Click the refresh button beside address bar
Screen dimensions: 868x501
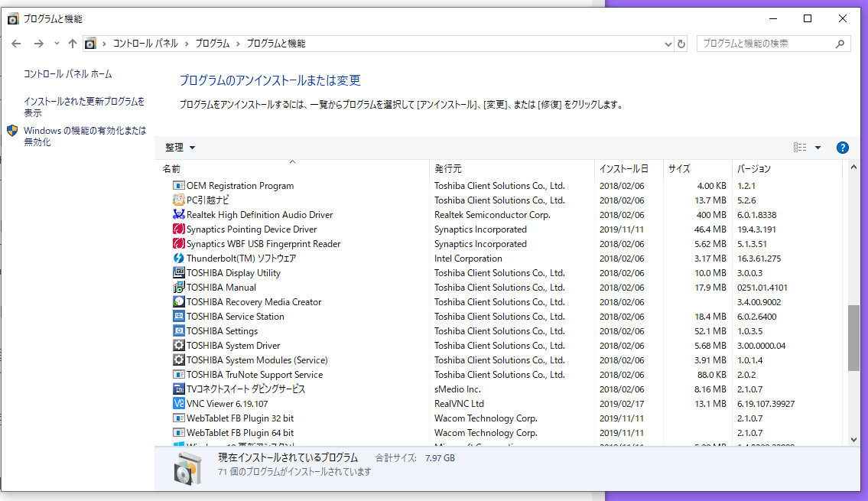tap(681, 44)
